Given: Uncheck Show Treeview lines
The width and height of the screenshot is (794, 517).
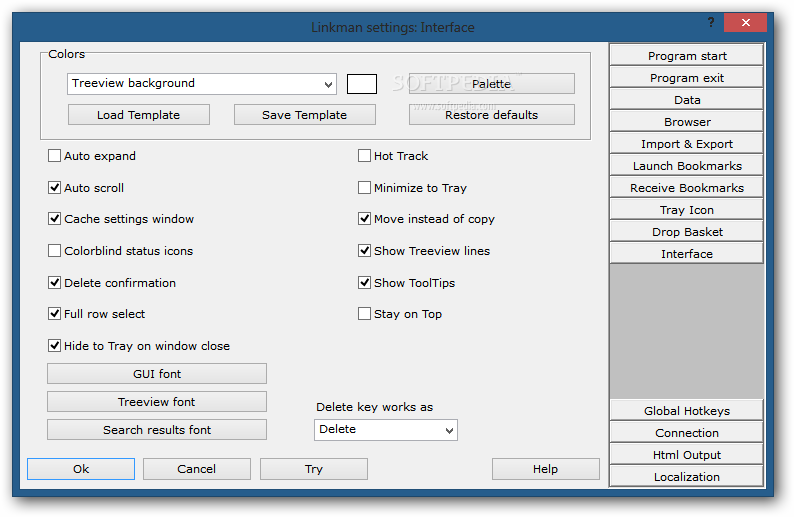Looking at the screenshot, I should (364, 251).
